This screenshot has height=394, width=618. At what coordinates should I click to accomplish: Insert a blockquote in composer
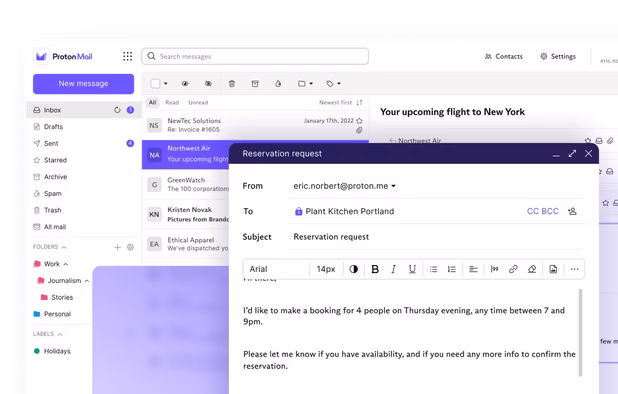[494, 269]
